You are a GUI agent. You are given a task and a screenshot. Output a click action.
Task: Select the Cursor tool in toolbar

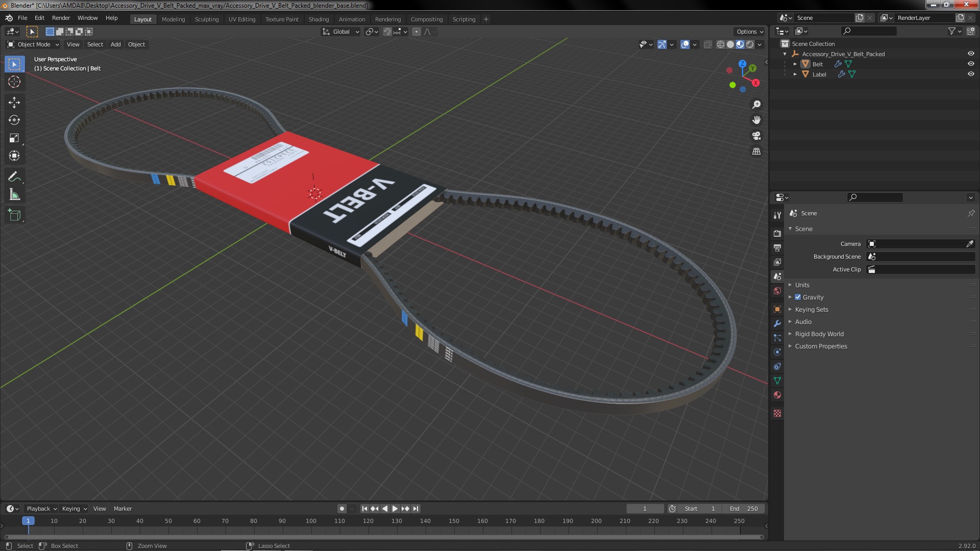point(14,82)
